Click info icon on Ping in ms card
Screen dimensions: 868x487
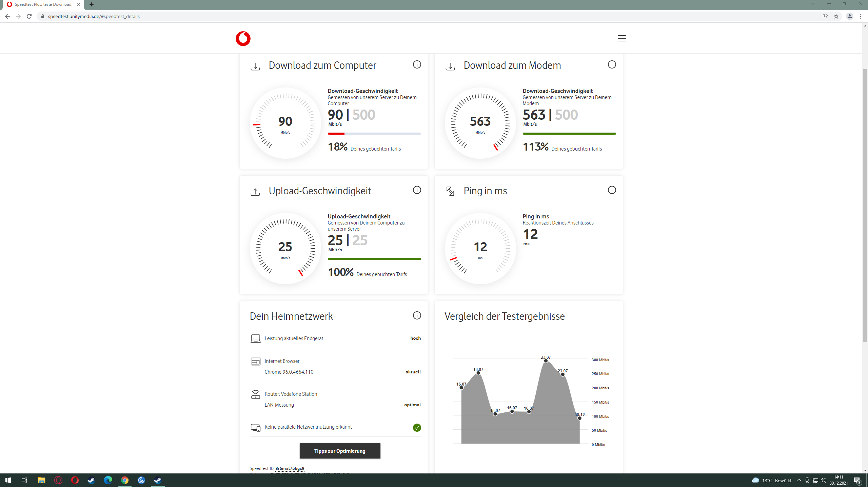tap(612, 190)
